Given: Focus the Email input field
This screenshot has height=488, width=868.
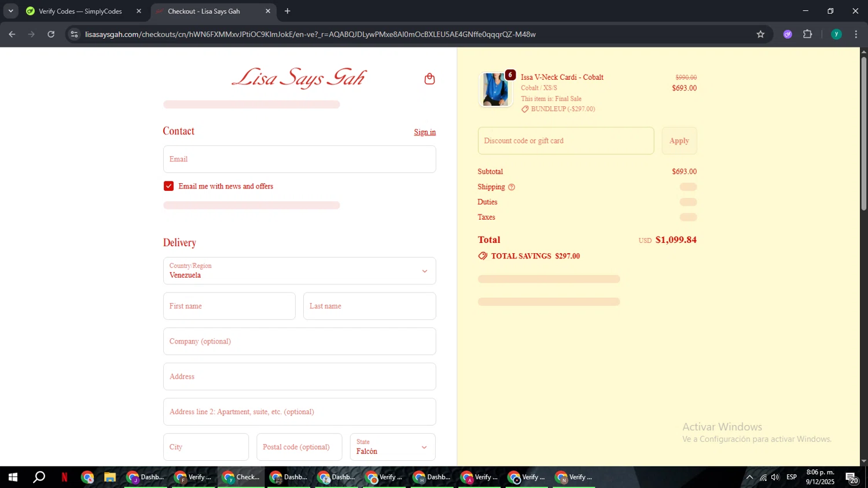Looking at the screenshot, I should 299,159.
